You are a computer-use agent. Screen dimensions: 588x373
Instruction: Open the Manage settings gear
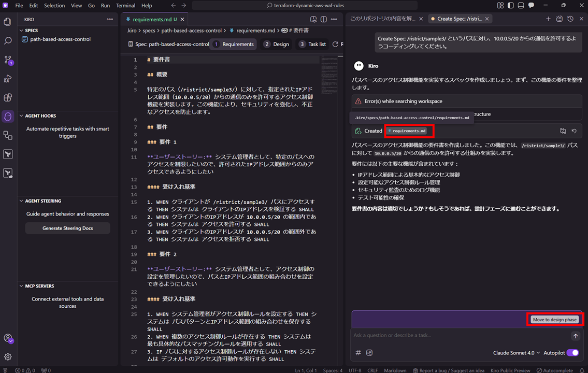tap(7, 356)
